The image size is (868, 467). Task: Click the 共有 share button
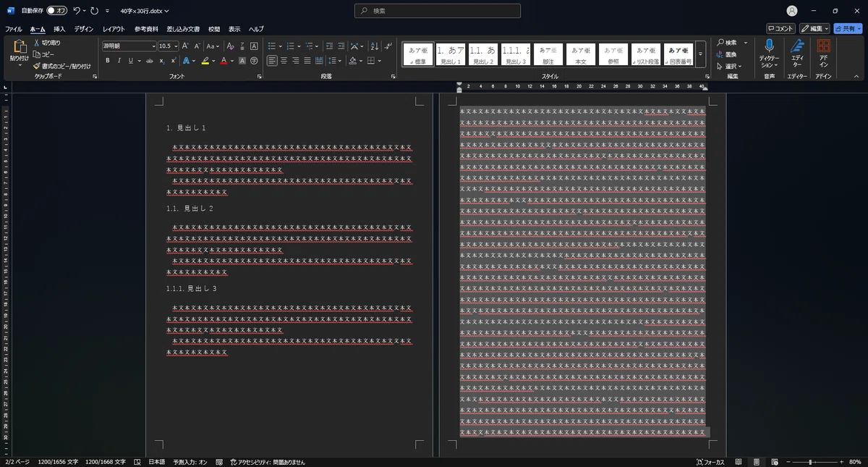(x=848, y=29)
